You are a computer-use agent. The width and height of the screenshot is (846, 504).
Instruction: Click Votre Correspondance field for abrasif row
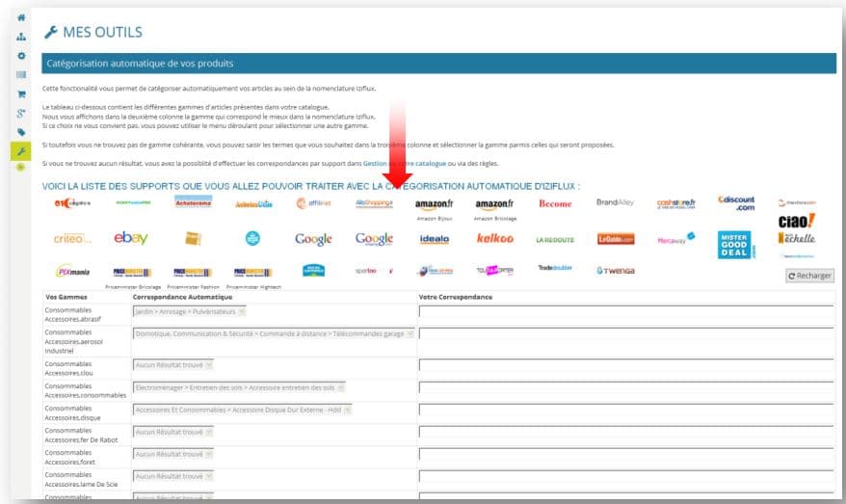(x=626, y=311)
